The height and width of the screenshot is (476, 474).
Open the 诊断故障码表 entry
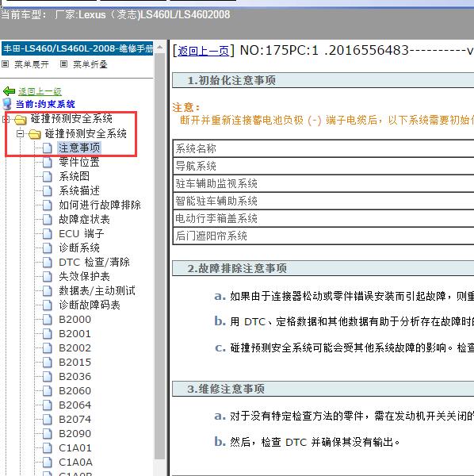coord(90,305)
